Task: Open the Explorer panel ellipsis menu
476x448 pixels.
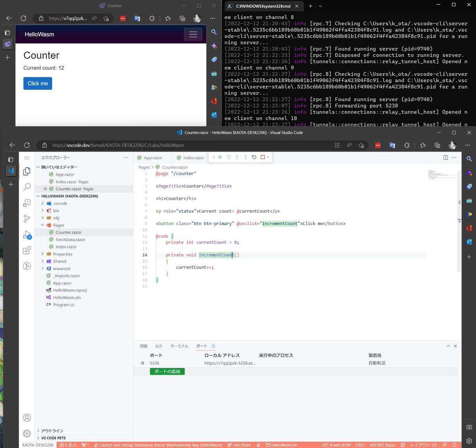Action: point(125,158)
